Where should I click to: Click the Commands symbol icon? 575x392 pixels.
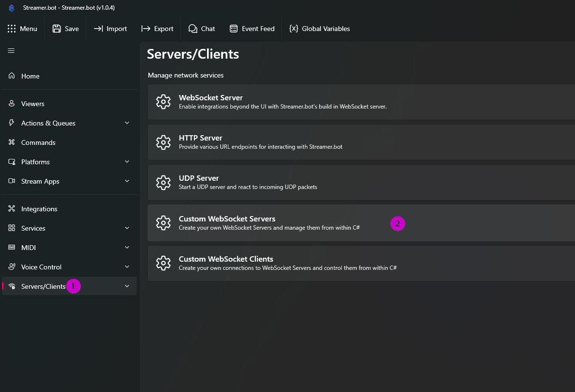(x=12, y=142)
